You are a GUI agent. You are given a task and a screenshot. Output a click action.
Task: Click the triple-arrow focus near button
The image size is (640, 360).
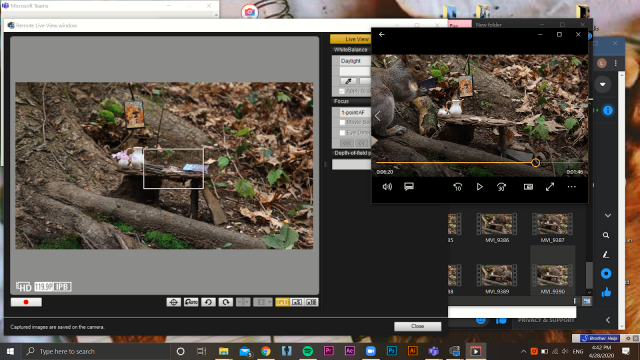tap(347, 143)
